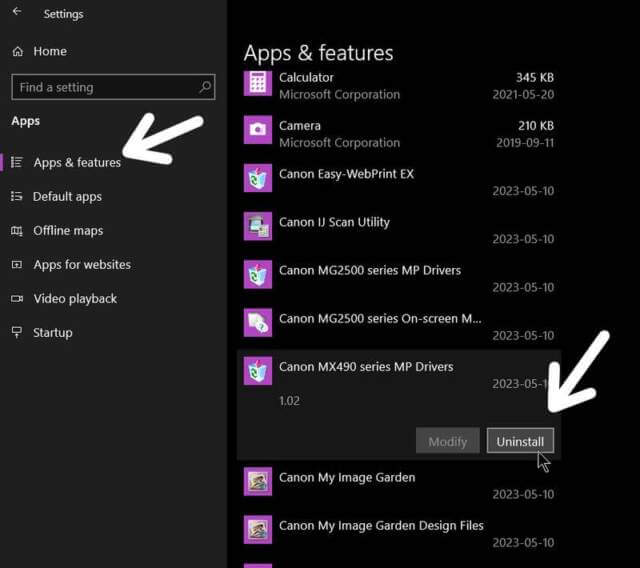The height and width of the screenshot is (568, 640).
Task: Select Canon MG2500 series MP Drivers entry
Action: pyautogui.click(x=399, y=278)
